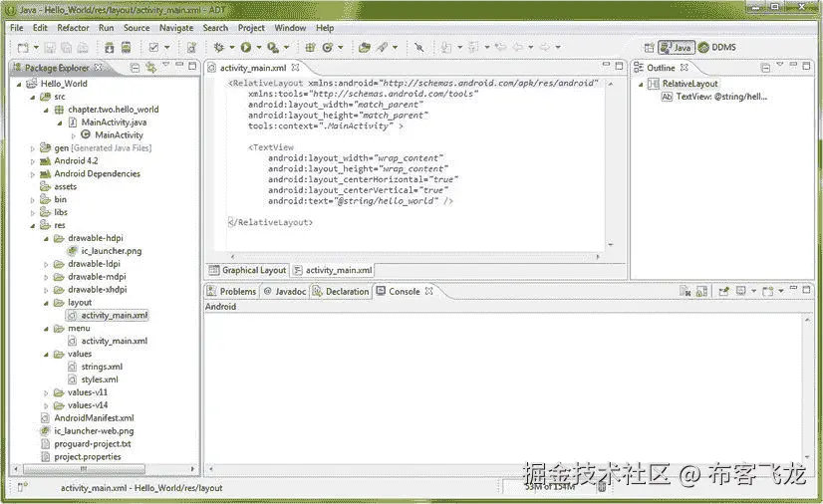Expand the Android 4.2 library
823x504 pixels.
[x=33, y=161]
